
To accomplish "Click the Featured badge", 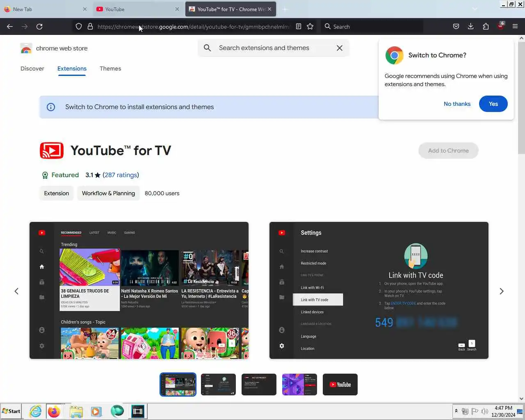I will point(60,175).
